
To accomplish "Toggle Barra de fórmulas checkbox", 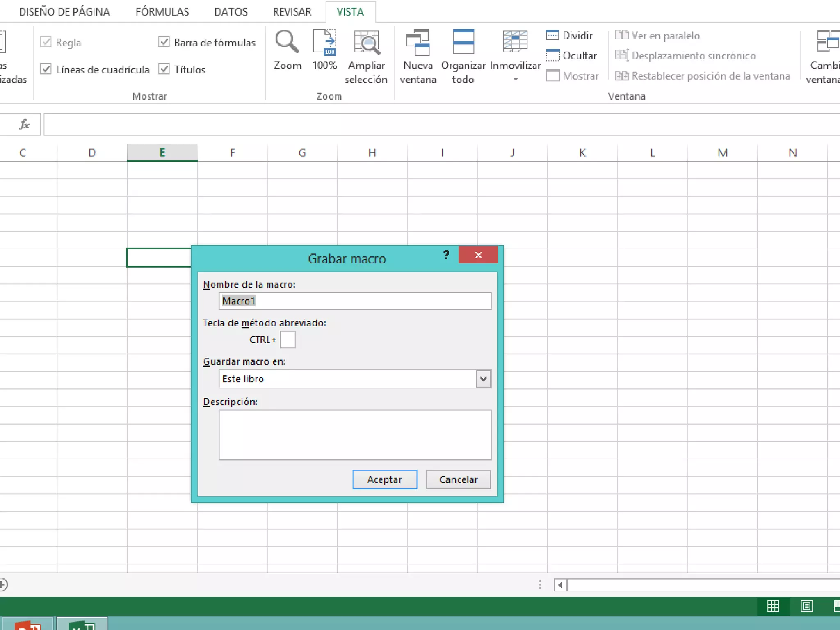I will tap(164, 42).
